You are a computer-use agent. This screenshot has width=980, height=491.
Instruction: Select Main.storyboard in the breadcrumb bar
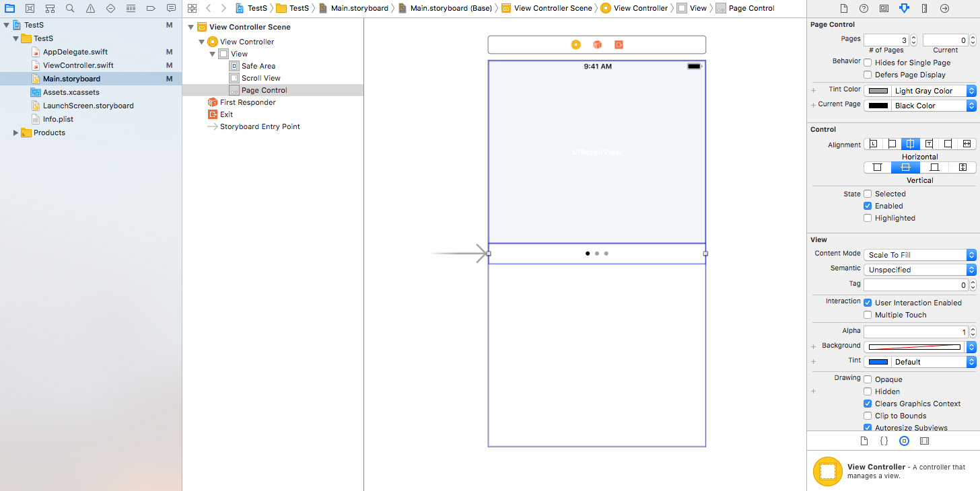tap(359, 8)
